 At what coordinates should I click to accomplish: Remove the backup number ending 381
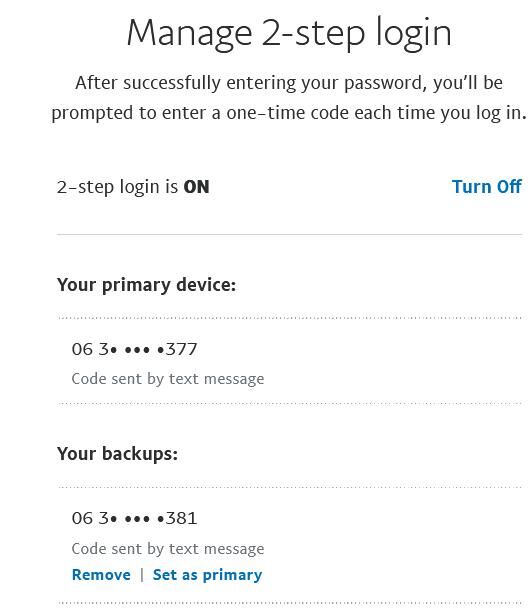(101, 575)
